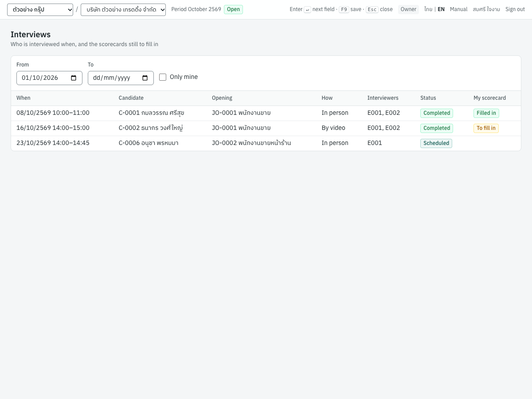Click the Scheduled status badge
Screen dimensions: 532x399
436,143
